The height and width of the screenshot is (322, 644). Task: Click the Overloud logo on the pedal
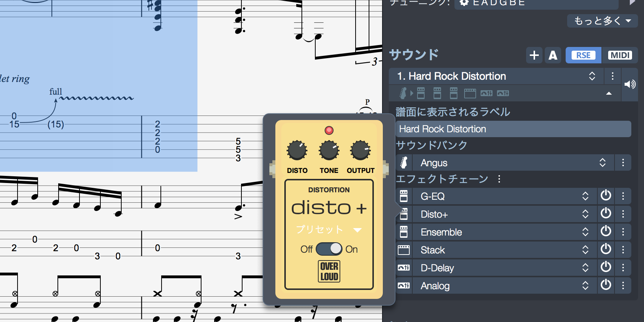coord(329,271)
